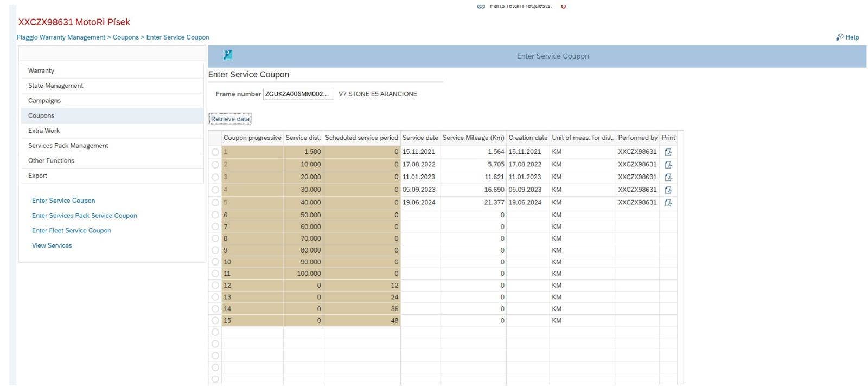Click the Piaggio logo icon in header bar

[x=228, y=55]
